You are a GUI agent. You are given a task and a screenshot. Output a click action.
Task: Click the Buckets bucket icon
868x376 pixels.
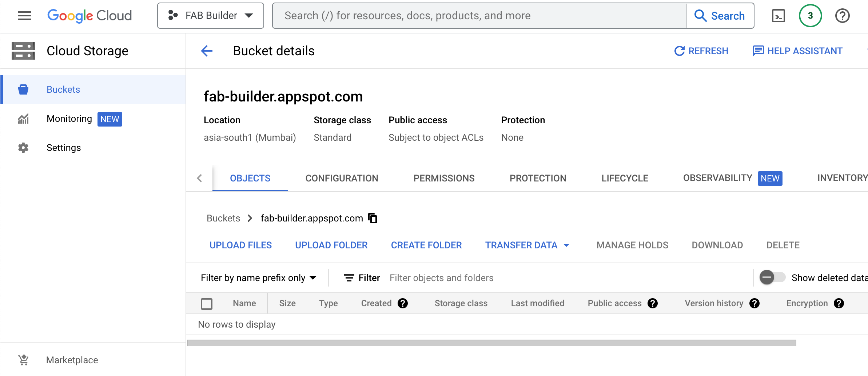point(23,89)
